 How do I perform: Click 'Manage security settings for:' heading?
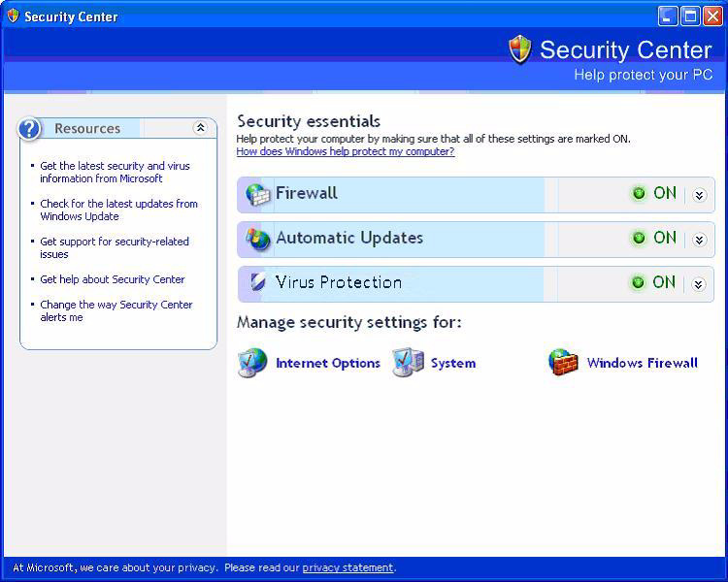349,322
